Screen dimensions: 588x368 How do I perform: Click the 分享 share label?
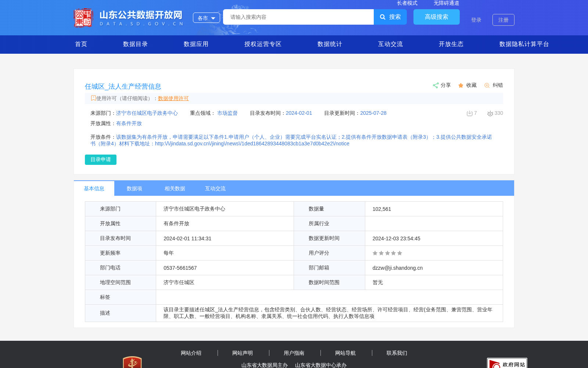[446, 85]
